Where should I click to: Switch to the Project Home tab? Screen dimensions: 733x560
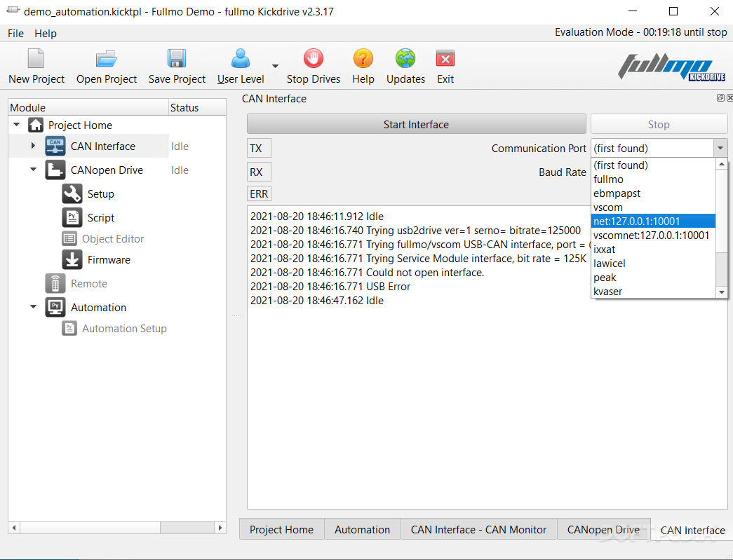pos(281,529)
